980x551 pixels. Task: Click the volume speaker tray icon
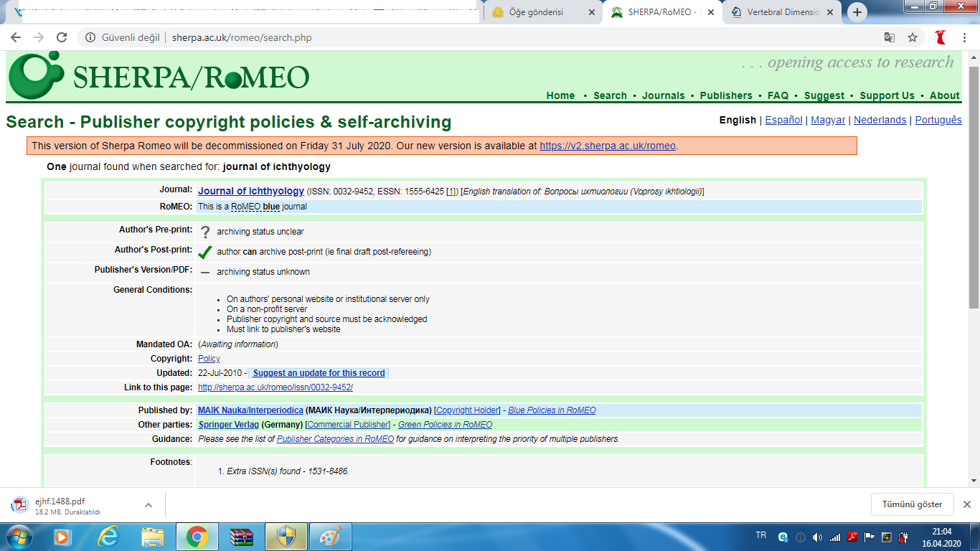[817, 537]
